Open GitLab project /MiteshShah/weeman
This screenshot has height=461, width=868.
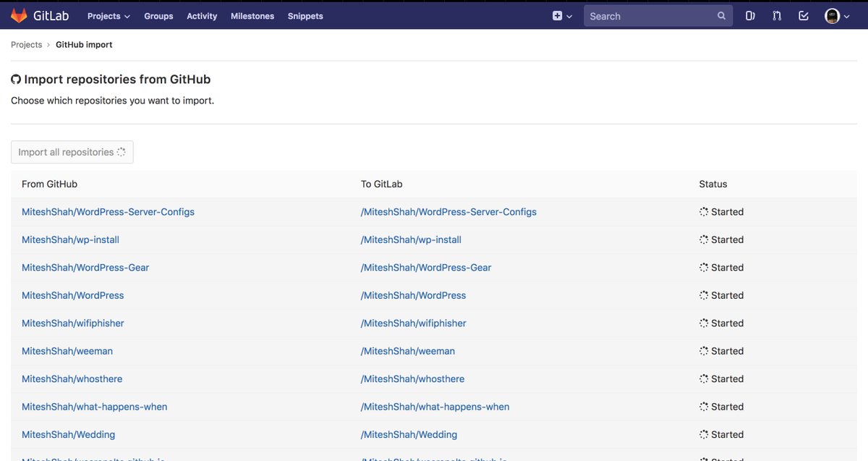tap(408, 351)
